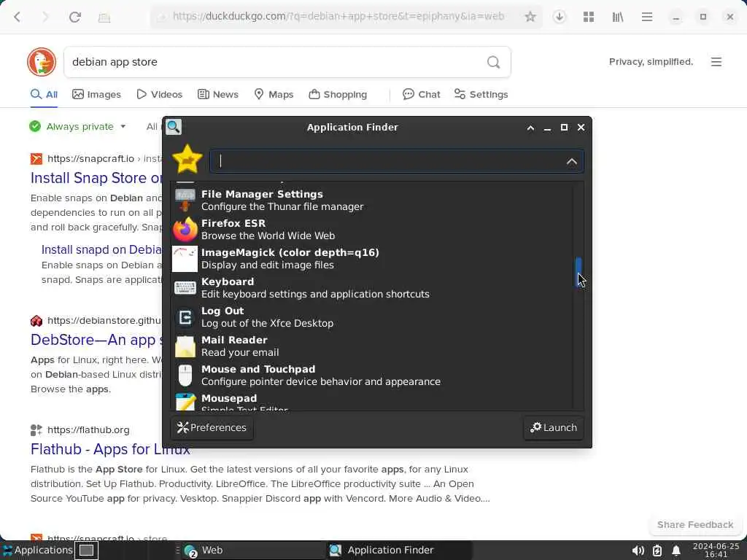The image size is (747, 560).
Task: Switch to the News search tab
Action: point(218,94)
